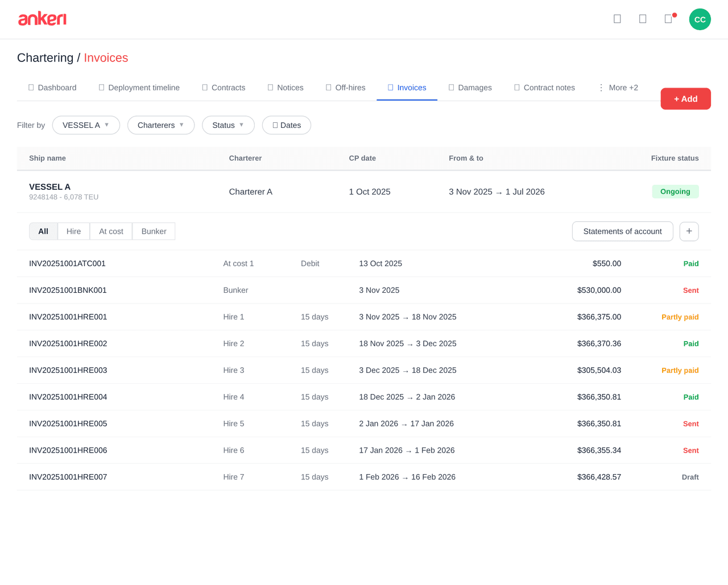Viewport: 728px width, 585px height.
Task: Expand the Status filter dropdown
Action: coord(228,125)
